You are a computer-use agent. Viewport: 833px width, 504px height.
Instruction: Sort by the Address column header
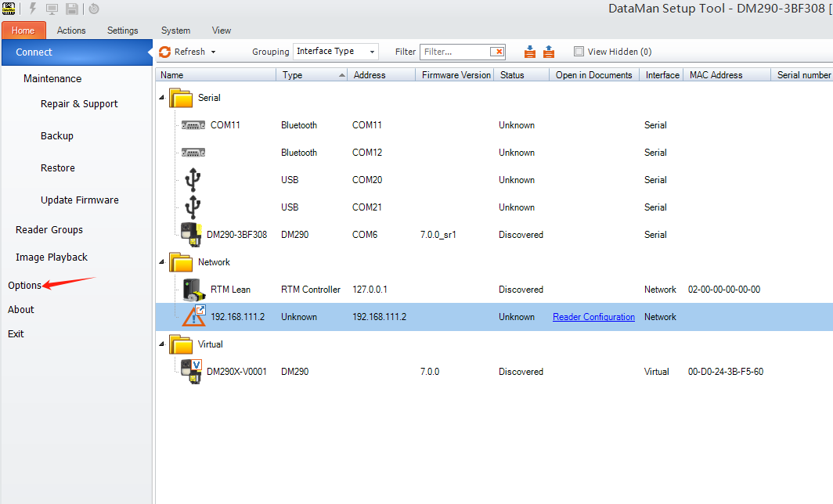tap(381, 75)
